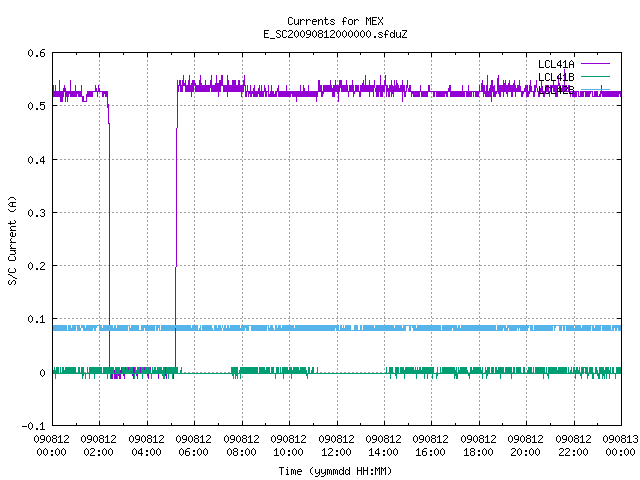Click the LCL42B legend label

556,90
